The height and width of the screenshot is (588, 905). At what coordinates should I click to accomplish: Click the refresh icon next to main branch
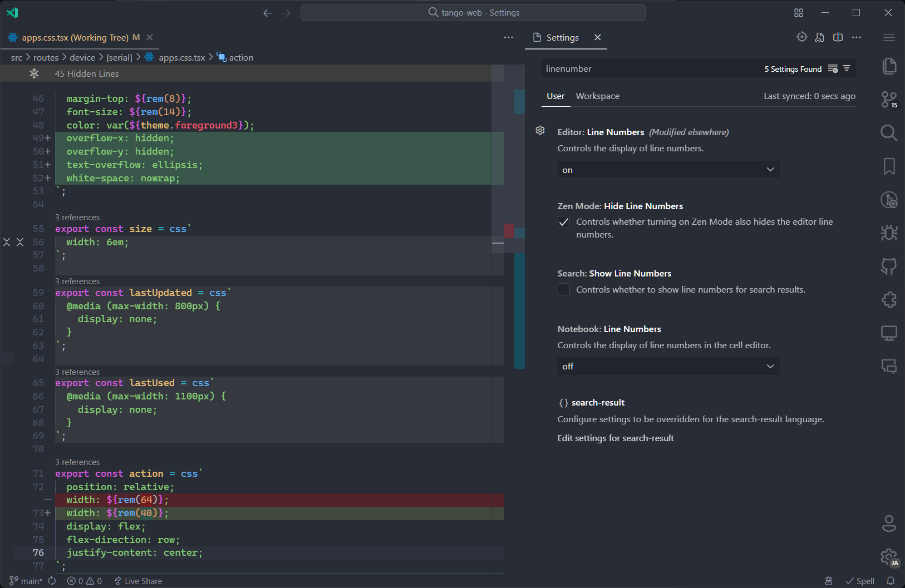pos(52,581)
